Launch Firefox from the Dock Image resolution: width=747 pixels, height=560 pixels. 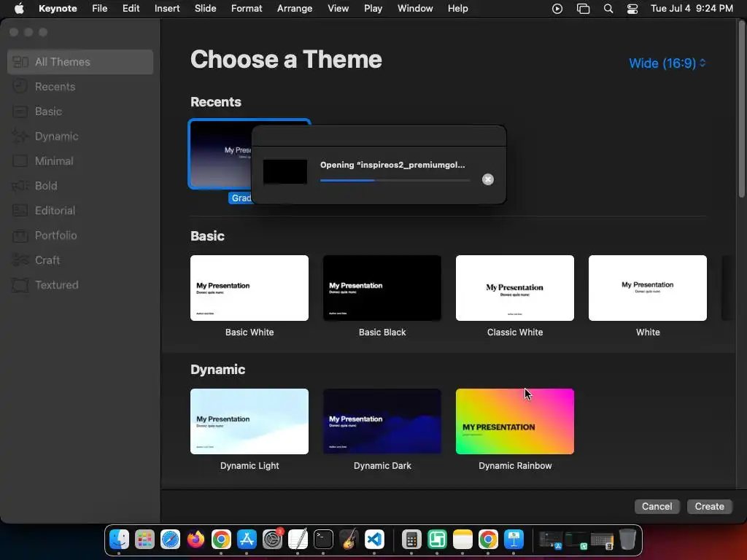click(x=196, y=540)
